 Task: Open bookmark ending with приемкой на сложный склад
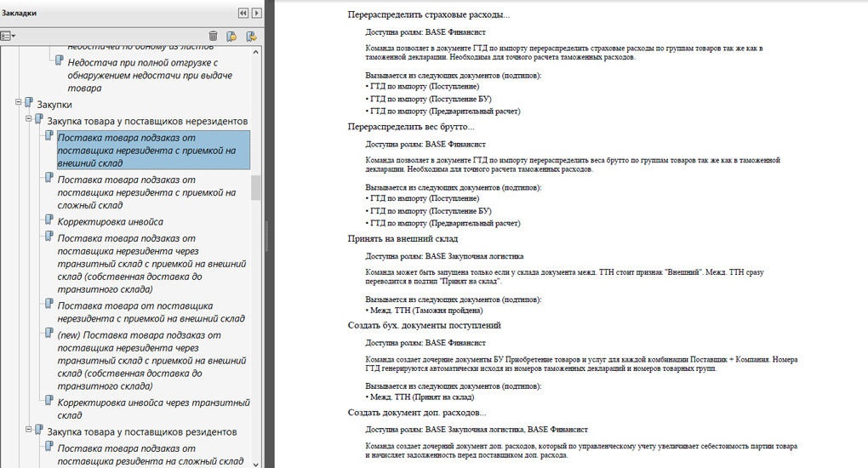[146, 192]
